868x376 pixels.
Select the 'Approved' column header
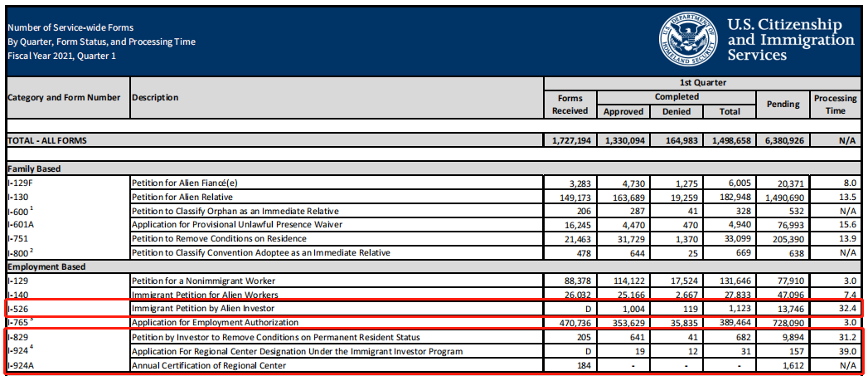click(x=623, y=111)
